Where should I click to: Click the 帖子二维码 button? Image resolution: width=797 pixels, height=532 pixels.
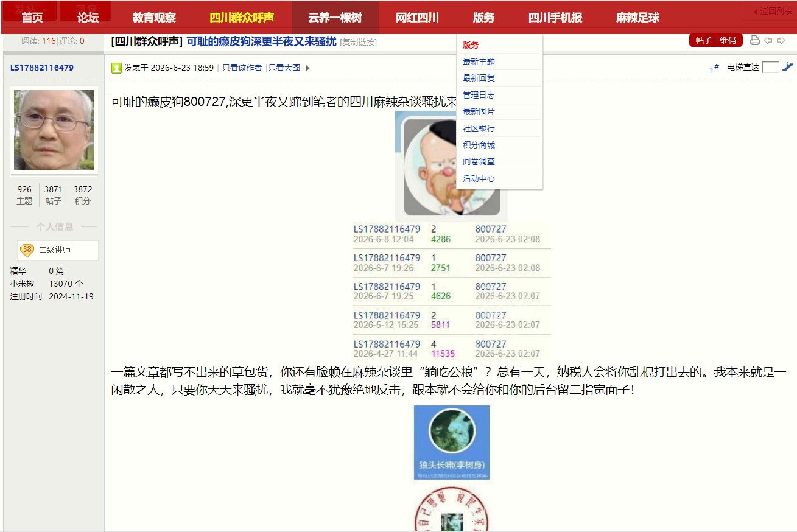tap(716, 41)
